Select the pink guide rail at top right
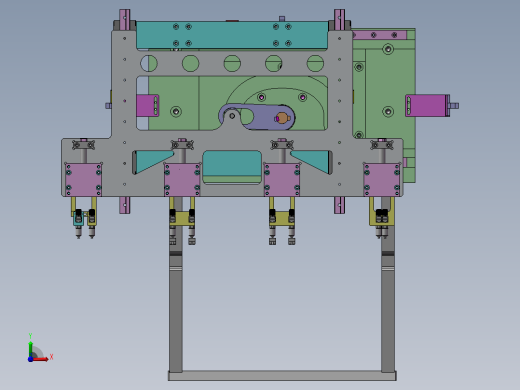 tap(339, 20)
